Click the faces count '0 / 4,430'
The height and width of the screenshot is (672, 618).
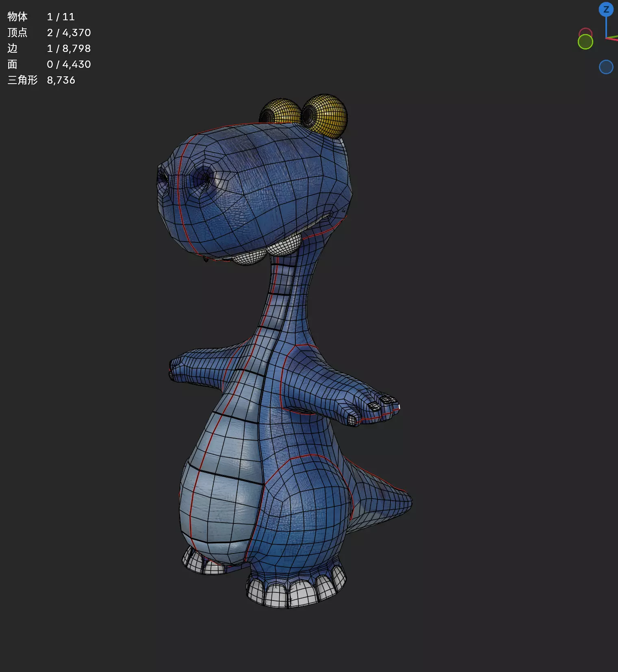[69, 64]
